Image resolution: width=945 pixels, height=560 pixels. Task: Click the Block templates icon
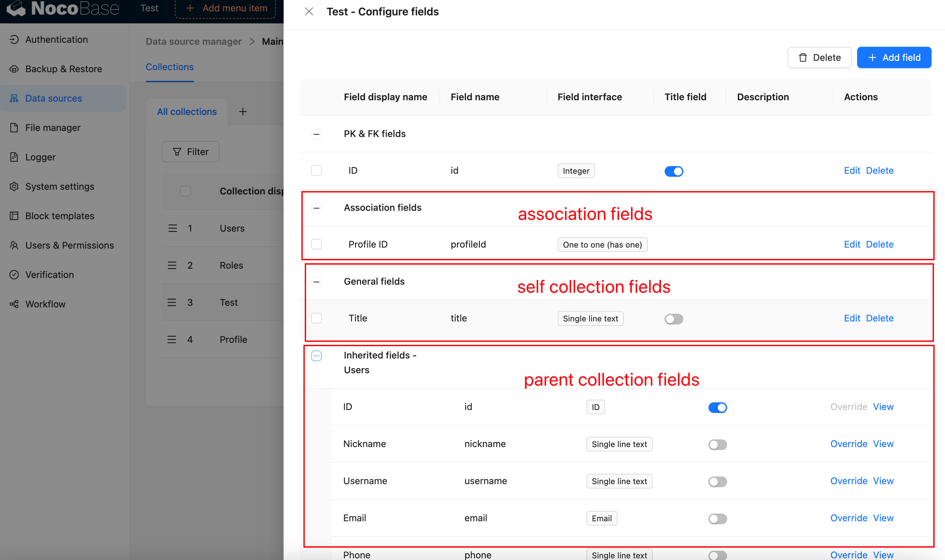[x=14, y=216]
